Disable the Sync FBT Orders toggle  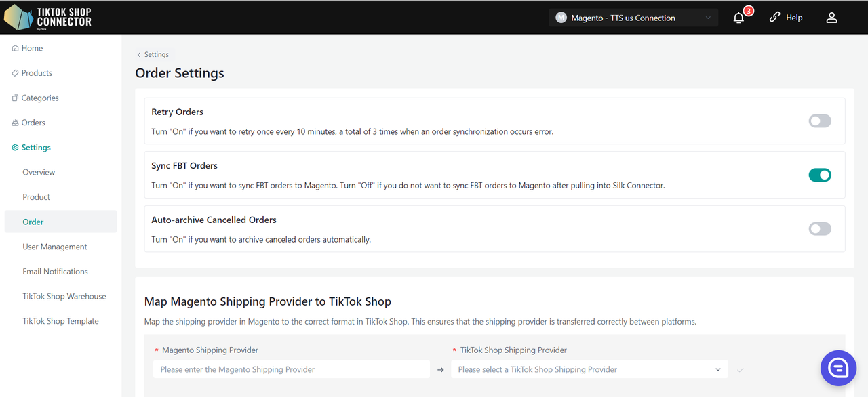coord(819,175)
